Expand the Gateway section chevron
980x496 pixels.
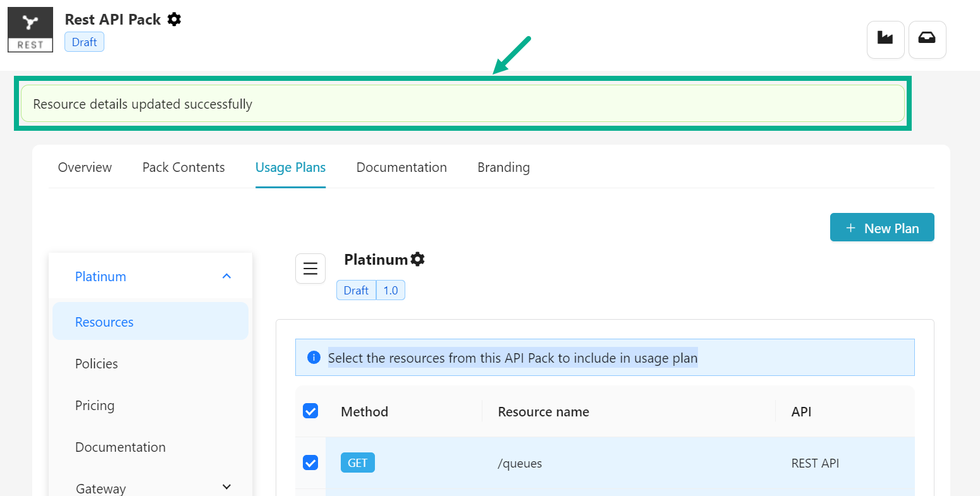(x=227, y=487)
